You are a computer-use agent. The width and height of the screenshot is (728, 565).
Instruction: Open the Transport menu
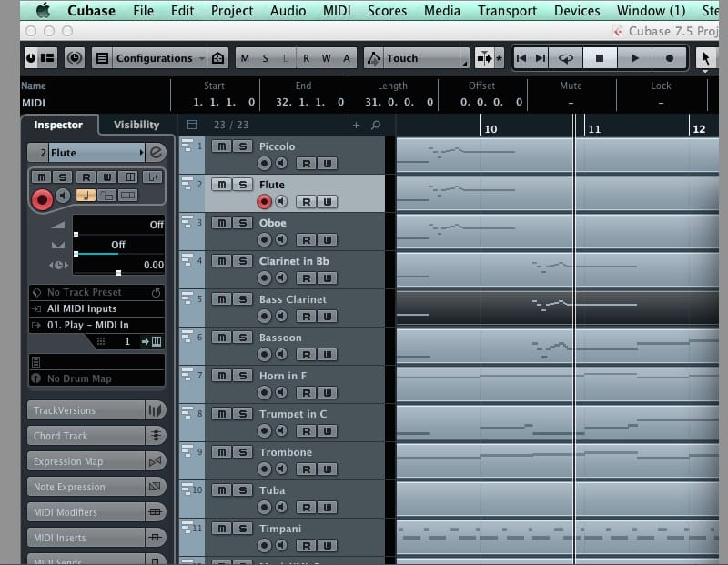507,10
